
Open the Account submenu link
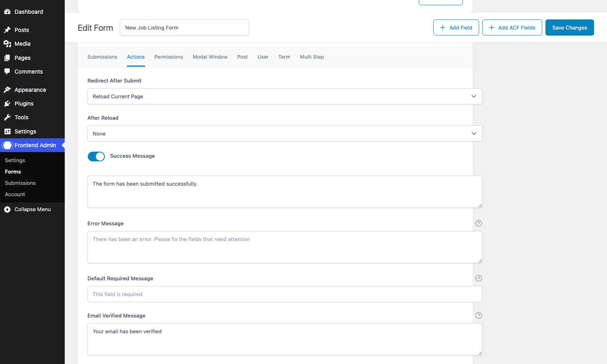(x=15, y=195)
